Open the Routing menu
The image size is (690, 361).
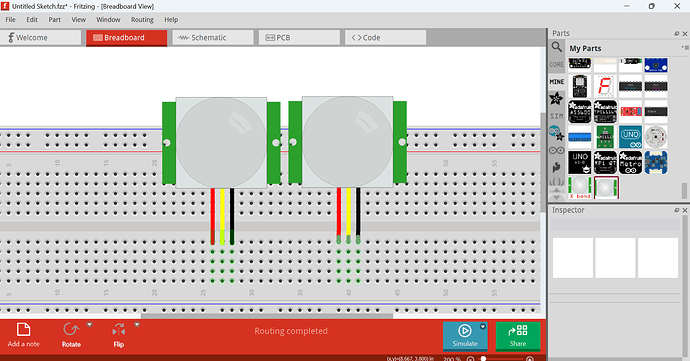[142, 20]
